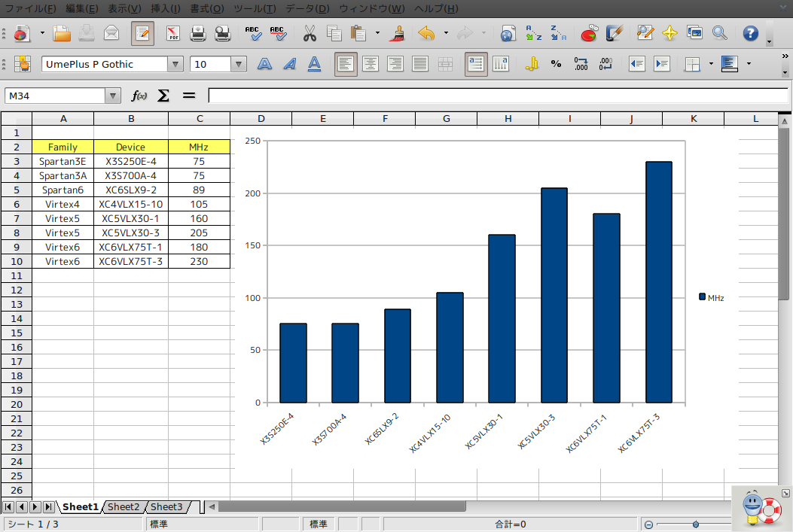The height and width of the screenshot is (532, 793).
Task: Click the Sum button
Action: 163,96
